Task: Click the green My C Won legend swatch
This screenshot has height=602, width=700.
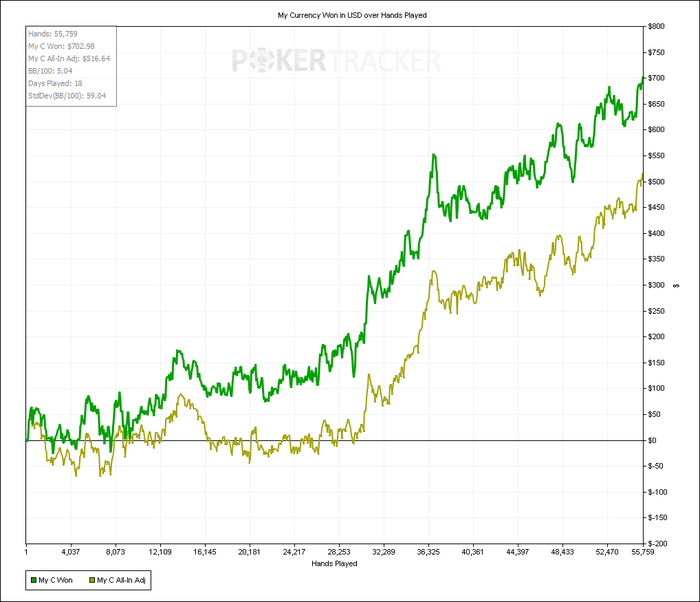Action: [x=33, y=580]
